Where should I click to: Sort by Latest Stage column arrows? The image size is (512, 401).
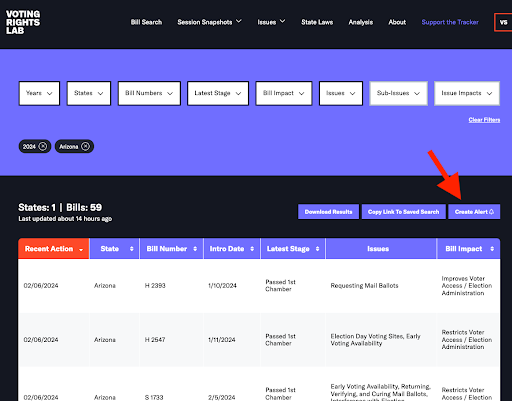coord(317,249)
